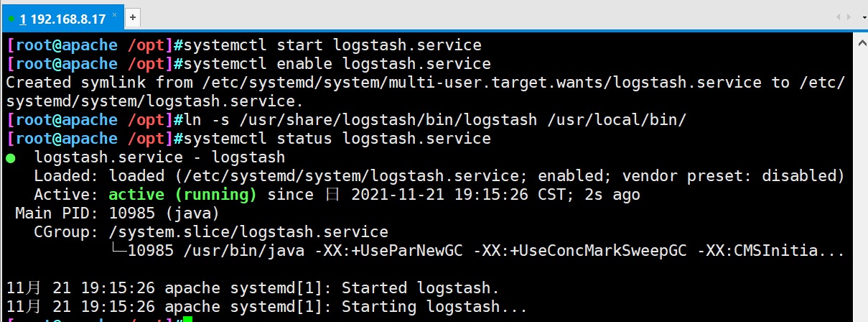Click the 'Created symlink from' output line
Image resolution: width=868 pixels, height=322 pixels.
(426, 82)
